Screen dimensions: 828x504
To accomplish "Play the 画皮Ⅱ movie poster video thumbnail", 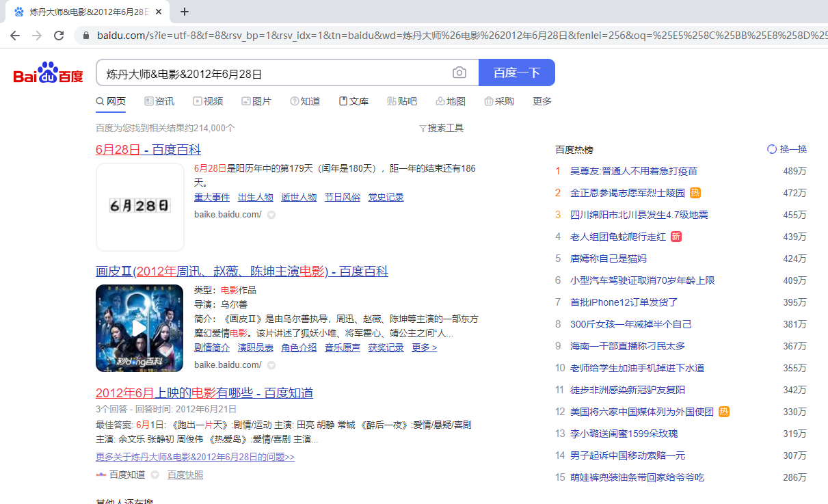I will [x=139, y=328].
